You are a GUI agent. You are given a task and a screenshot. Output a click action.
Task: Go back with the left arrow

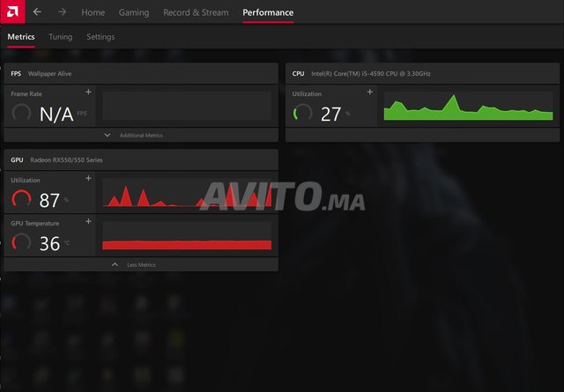click(37, 12)
